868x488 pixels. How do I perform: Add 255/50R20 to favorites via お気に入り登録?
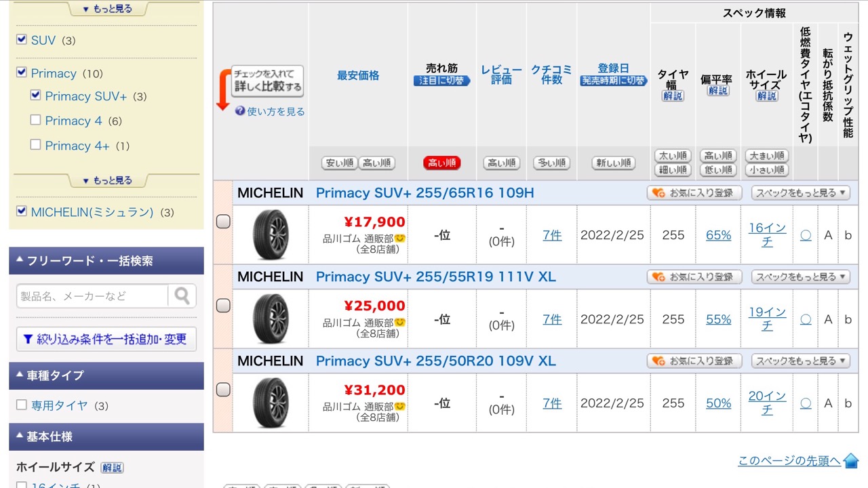coord(694,361)
